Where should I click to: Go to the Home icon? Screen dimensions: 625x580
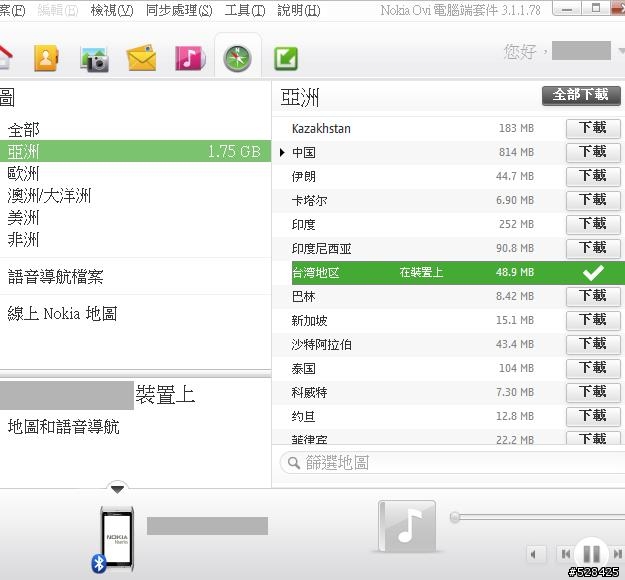coord(4,58)
